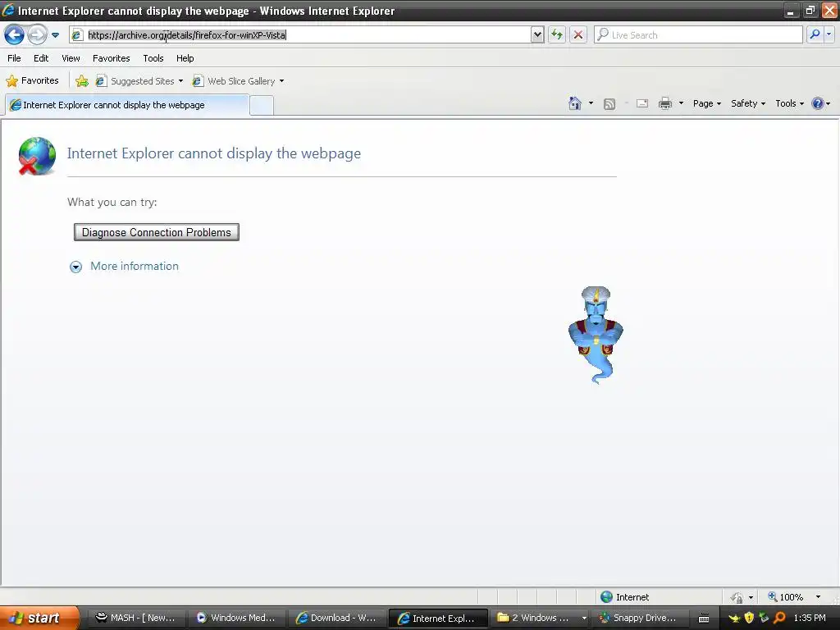Open the Favorites star button panel
The height and width of the screenshot is (630, 840).
pyautogui.click(x=32, y=81)
